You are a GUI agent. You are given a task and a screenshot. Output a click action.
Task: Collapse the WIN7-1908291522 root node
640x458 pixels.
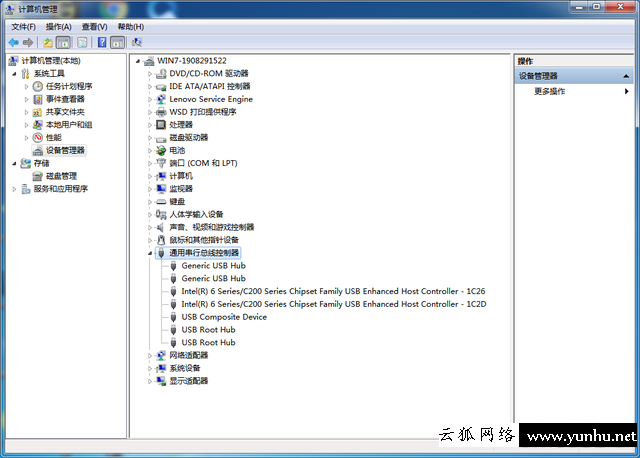pyautogui.click(x=138, y=61)
